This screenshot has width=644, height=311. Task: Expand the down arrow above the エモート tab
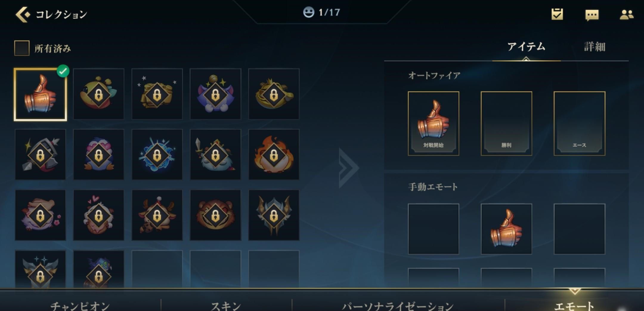tap(575, 291)
